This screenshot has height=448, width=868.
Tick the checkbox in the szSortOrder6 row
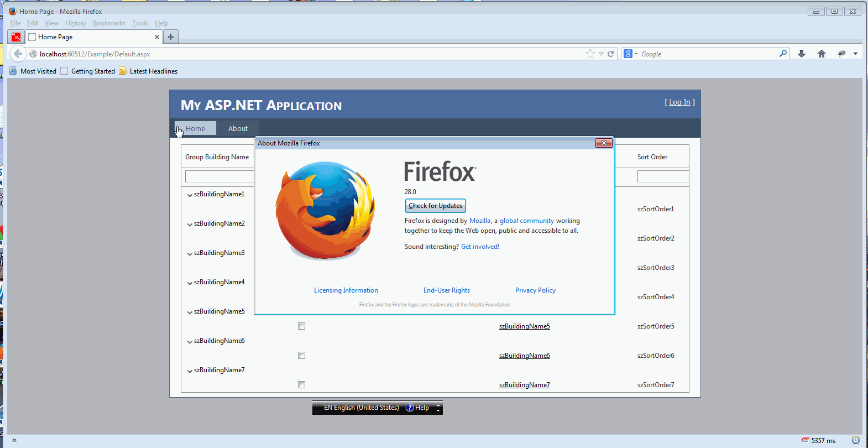(x=301, y=356)
